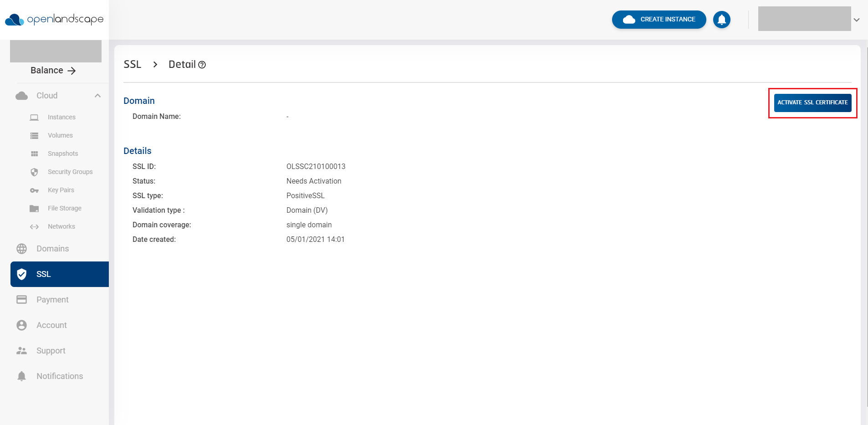Click the Snapshots icon
868x425 pixels.
[35, 154]
